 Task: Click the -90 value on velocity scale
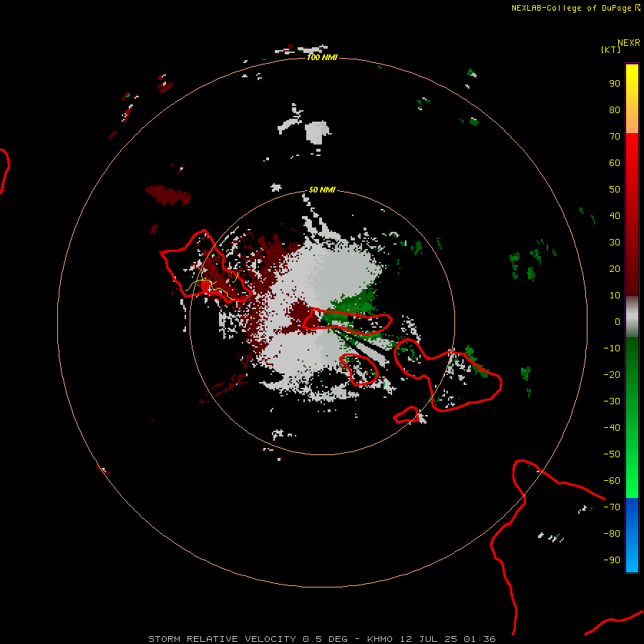(x=612, y=560)
